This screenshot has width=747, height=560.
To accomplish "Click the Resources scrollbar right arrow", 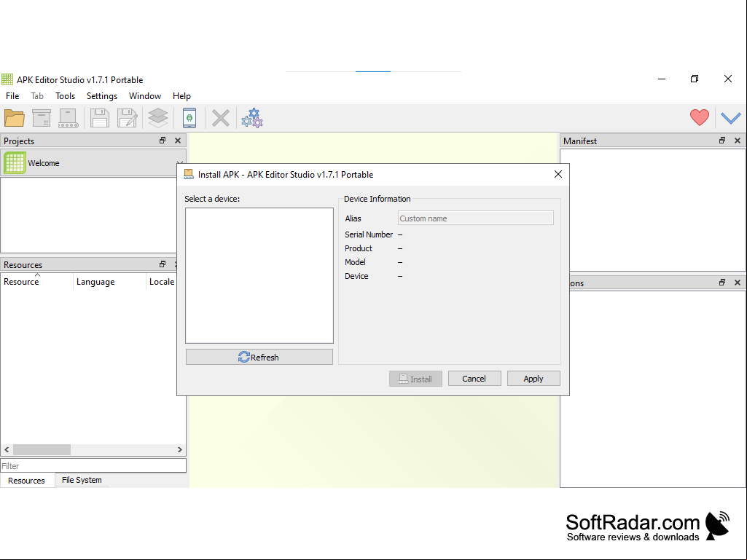I will click(179, 449).
